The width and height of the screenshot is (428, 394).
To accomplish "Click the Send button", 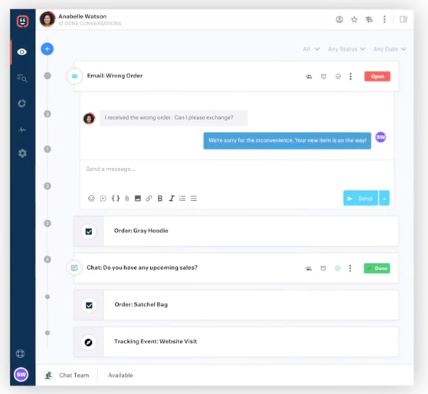I will (x=360, y=198).
